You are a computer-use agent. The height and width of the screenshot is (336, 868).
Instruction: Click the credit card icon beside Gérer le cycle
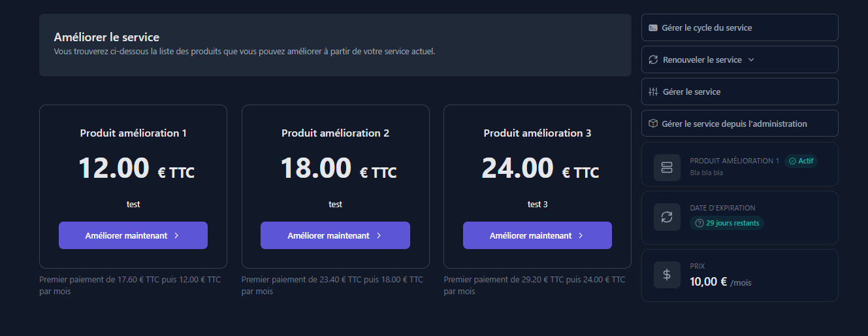pos(653,28)
